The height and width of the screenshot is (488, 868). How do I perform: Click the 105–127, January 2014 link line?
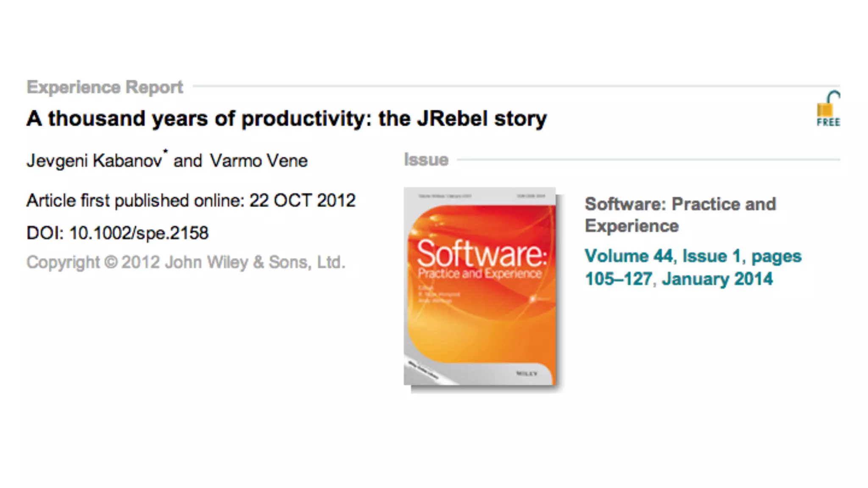pos(679,279)
